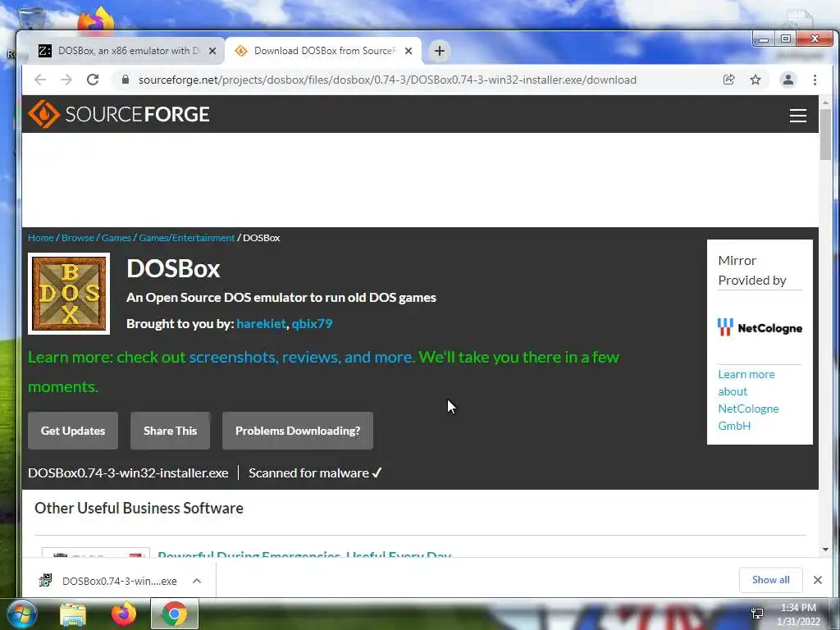Follow the screenshots, reviews, and more link
Image resolution: width=840 pixels, height=630 pixels.
(x=302, y=358)
